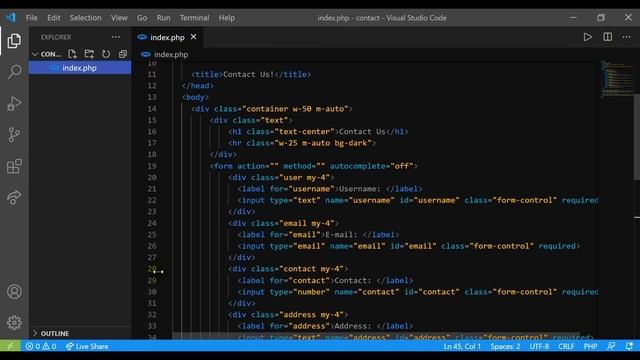Open Explorer's more actions ellipsis
640x360 pixels.
pos(116,37)
